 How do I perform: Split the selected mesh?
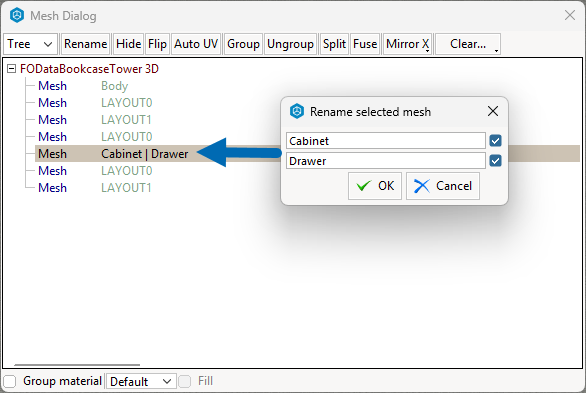tap(334, 44)
